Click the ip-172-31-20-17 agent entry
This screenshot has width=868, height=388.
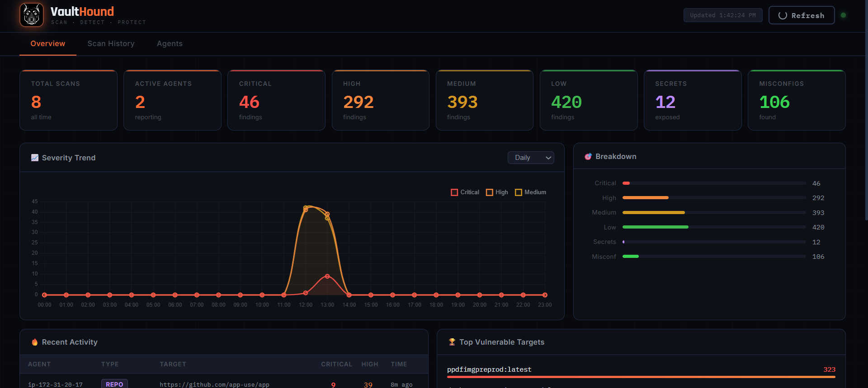tap(55, 384)
